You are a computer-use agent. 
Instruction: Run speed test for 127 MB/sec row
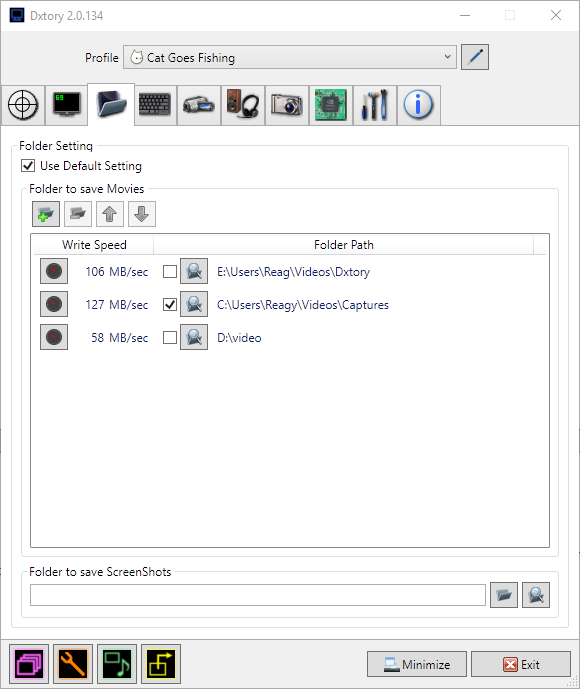pos(54,304)
